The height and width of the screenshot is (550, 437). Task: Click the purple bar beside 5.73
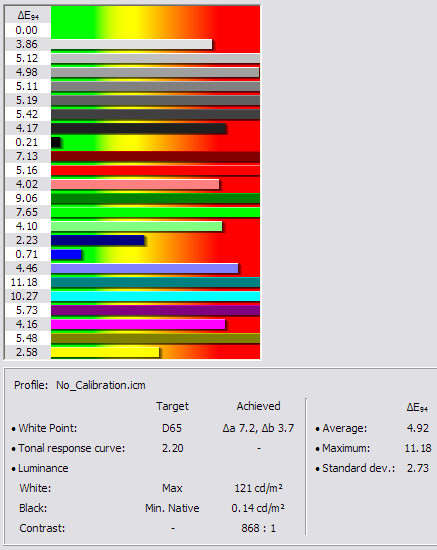click(x=155, y=310)
